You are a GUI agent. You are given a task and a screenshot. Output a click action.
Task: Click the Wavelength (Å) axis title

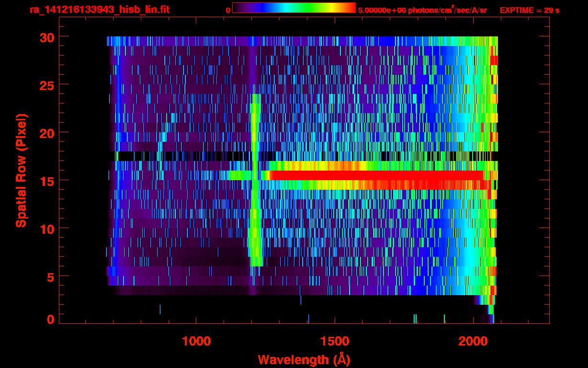tap(304, 359)
